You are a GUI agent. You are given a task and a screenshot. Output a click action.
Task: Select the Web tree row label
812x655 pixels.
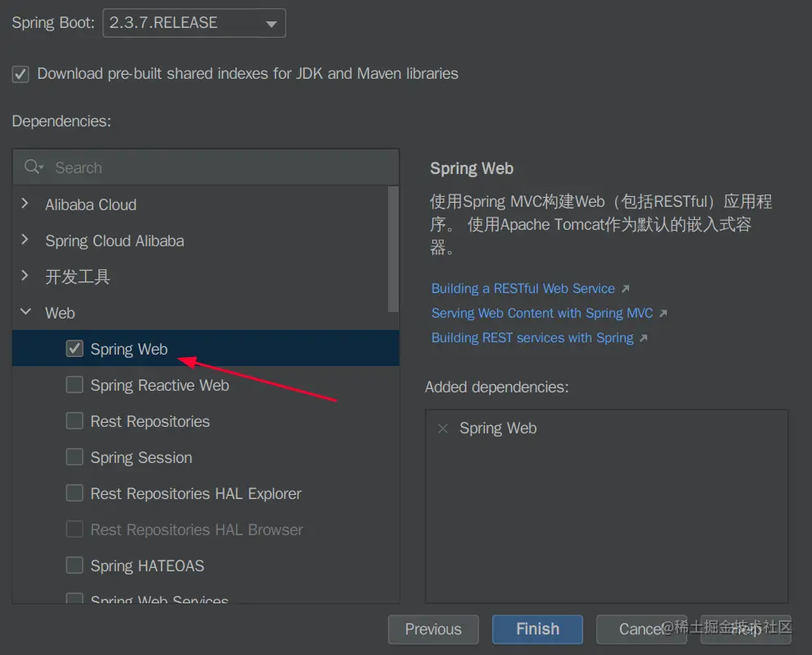60,313
